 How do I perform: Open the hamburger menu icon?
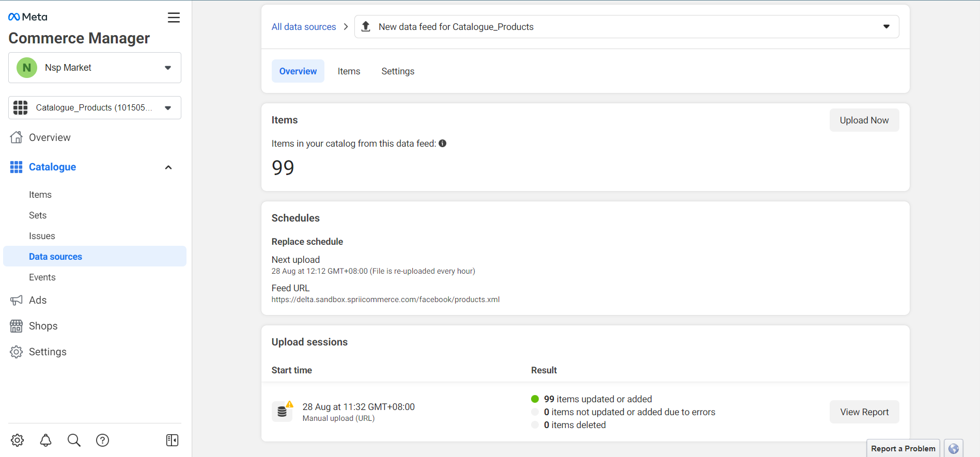pos(174,18)
